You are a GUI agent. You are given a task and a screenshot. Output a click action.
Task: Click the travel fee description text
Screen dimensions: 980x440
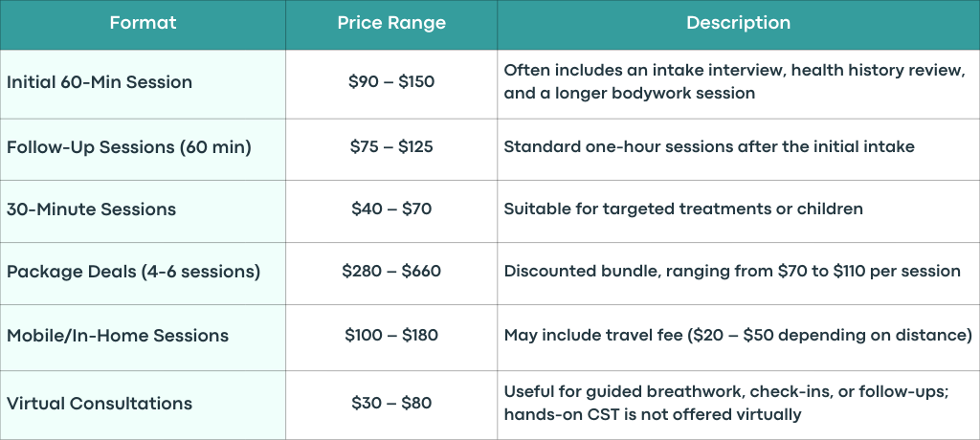tap(738, 336)
